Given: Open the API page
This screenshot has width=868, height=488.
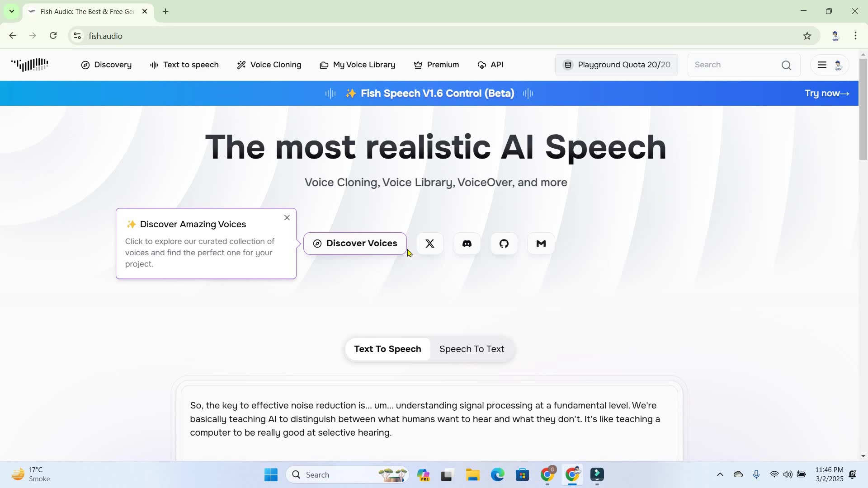Looking at the screenshot, I should pyautogui.click(x=491, y=65).
